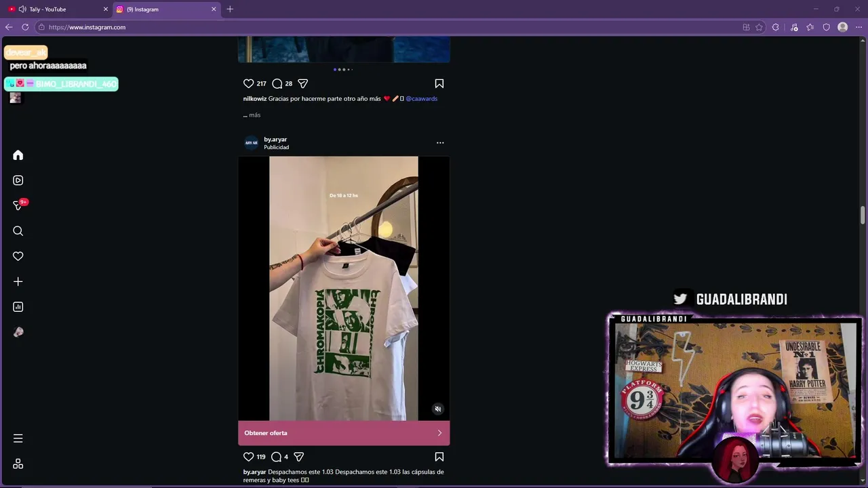Open by.aryar link in bottom caption
868x488 pixels.
tap(254, 472)
